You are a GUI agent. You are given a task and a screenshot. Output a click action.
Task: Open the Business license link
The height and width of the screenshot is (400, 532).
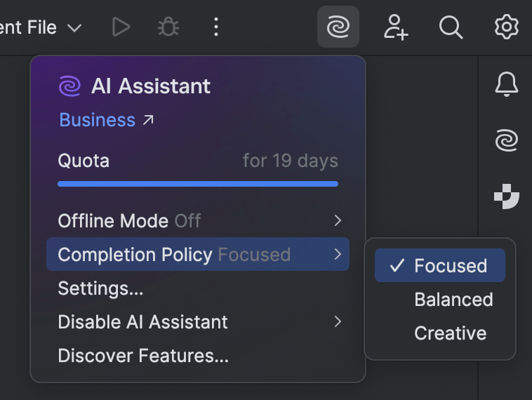click(x=105, y=120)
